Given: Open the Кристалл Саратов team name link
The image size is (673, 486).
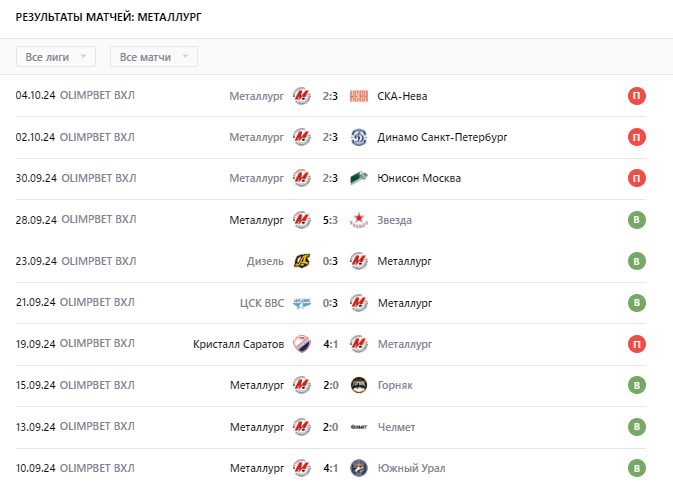Looking at the screenshot, I should (238, 344).
